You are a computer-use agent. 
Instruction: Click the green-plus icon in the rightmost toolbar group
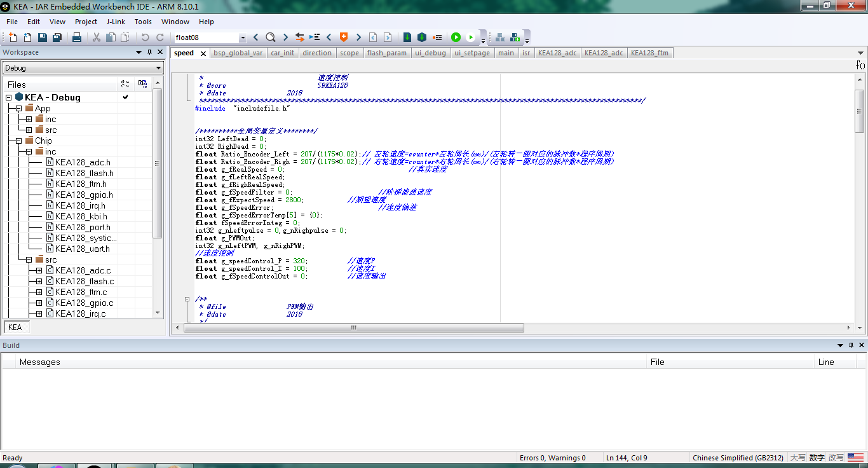(x=515, y=38)
